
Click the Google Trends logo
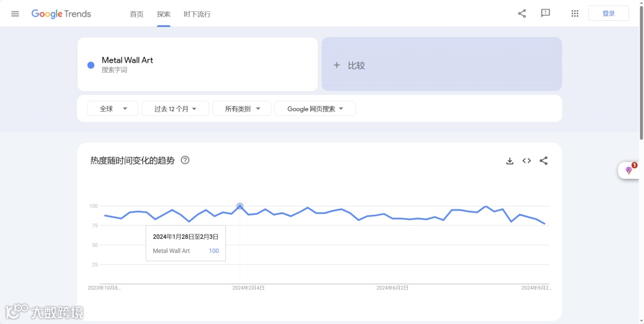pyautogui.click(x=61, y=14)
